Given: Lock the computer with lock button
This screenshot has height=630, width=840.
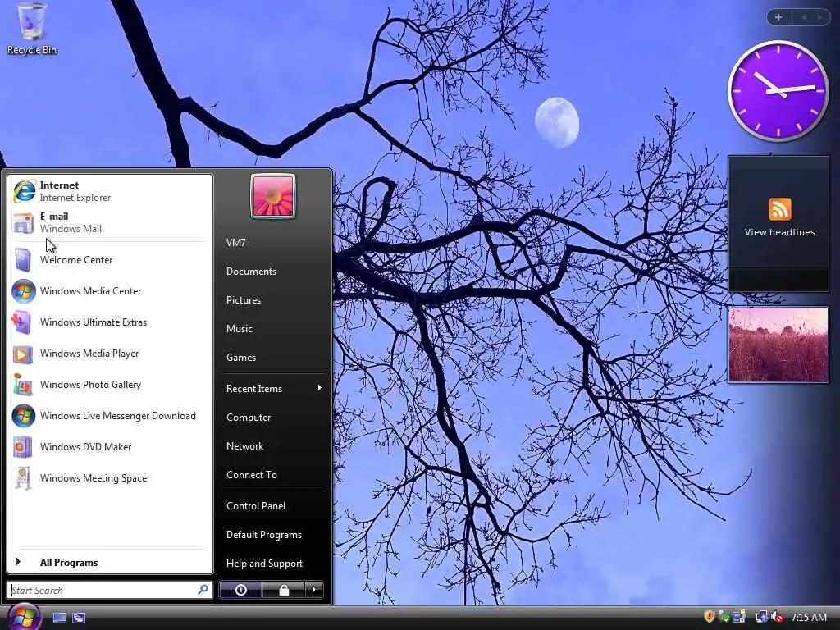Looking at the screenshot, I should point(283,590).
